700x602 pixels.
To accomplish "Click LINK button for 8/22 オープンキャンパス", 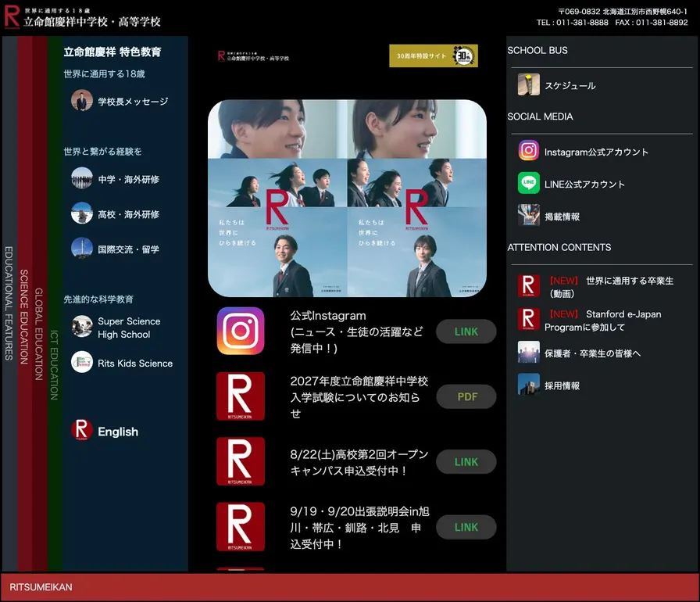I will [x=466, y=462].
